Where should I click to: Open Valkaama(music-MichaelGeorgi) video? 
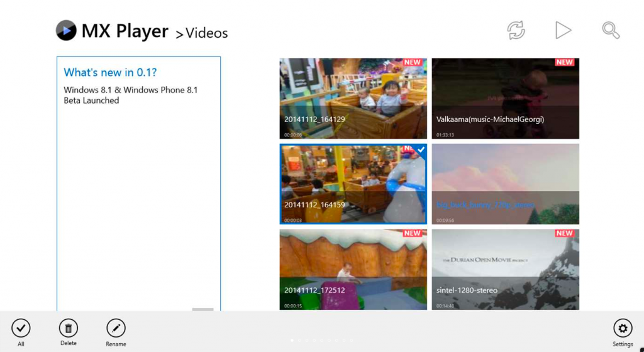point(505,99)
